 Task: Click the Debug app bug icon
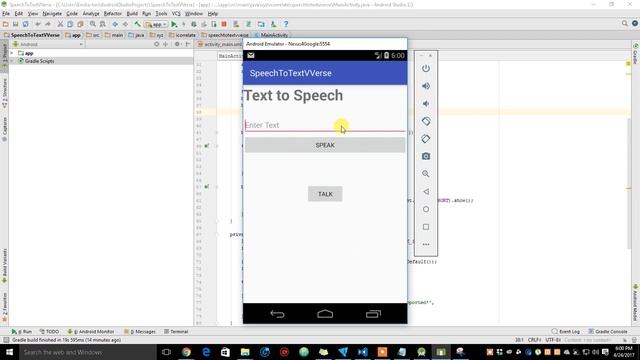point(194,24)
